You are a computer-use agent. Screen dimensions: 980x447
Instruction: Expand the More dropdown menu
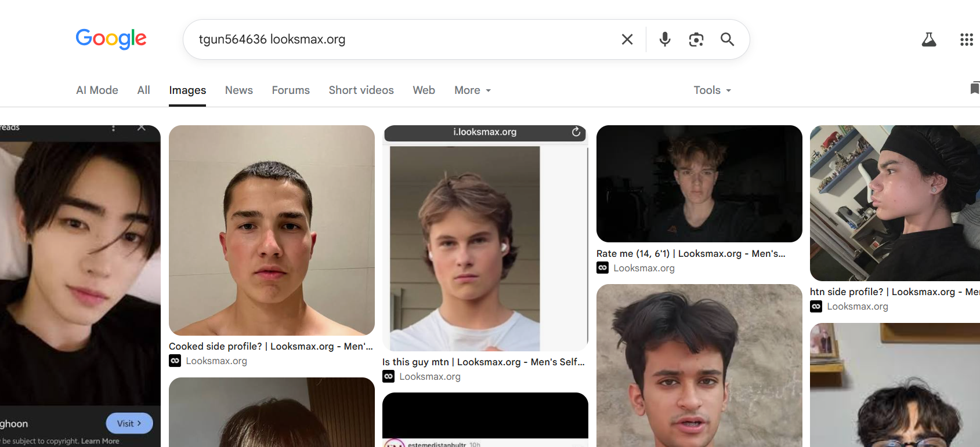(x=473, y=90)
